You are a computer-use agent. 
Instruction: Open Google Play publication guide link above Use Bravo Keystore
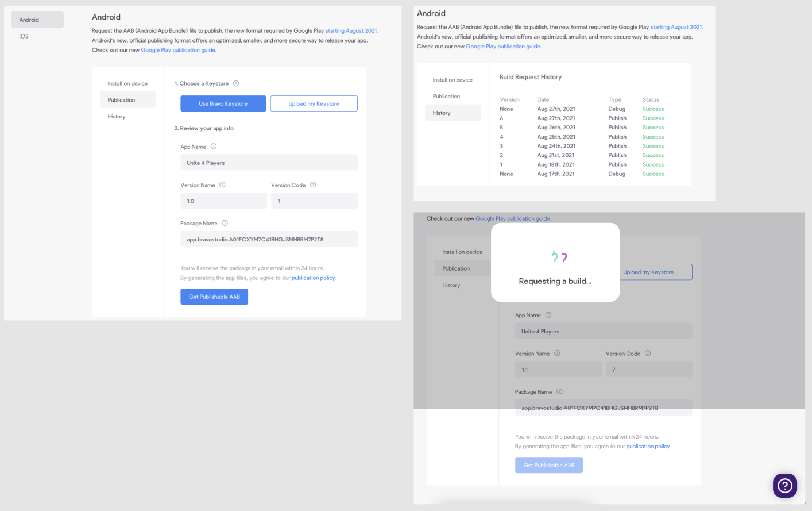click(179, 50)
